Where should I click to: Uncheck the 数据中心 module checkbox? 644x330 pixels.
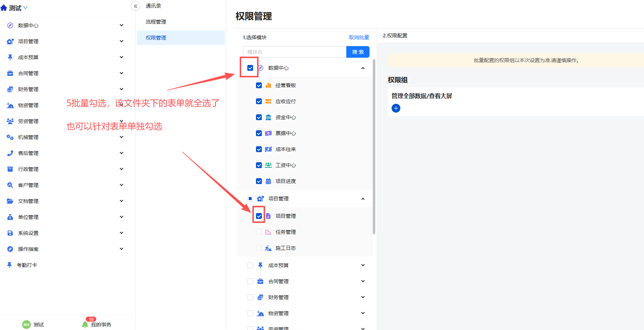click(250, 68)
